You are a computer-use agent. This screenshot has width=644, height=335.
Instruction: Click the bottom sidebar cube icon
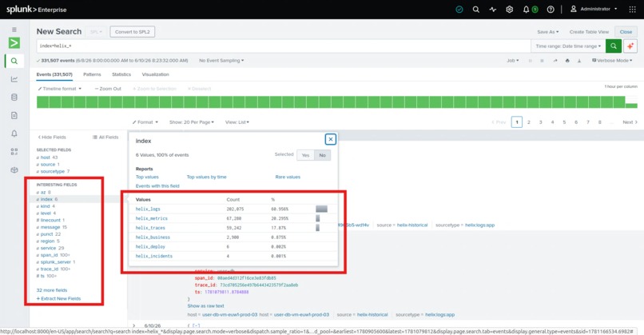(14, 169)
